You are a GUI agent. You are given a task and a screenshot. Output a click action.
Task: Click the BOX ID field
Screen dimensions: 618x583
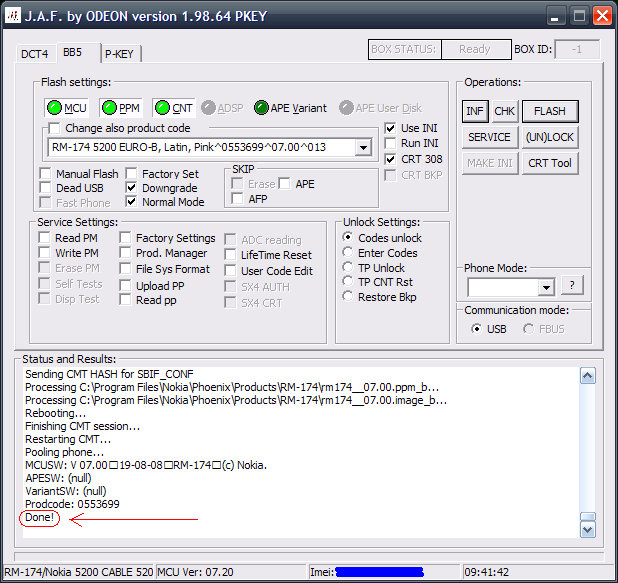577,49
